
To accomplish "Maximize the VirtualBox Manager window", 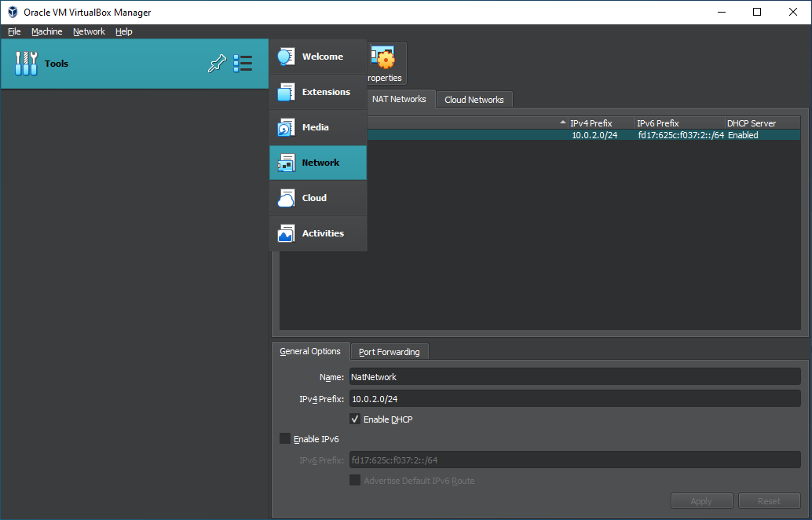I will click(757, 12).
